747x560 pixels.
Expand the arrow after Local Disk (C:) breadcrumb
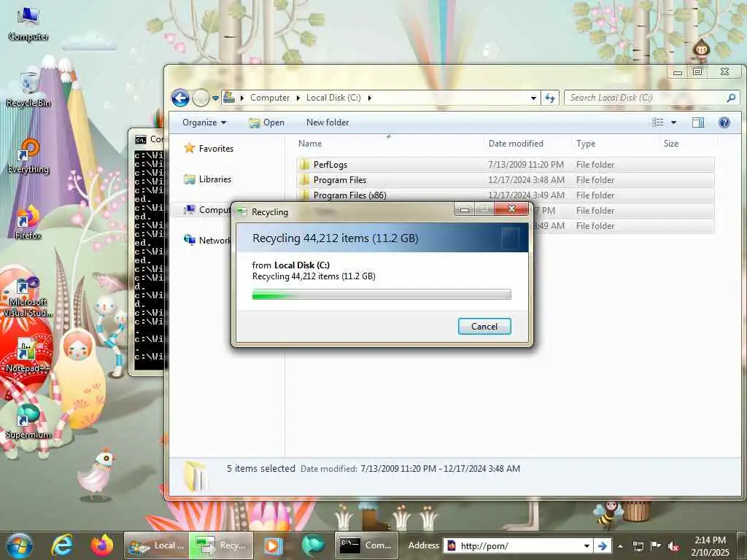pyautogui.click(x=369, y=98)
